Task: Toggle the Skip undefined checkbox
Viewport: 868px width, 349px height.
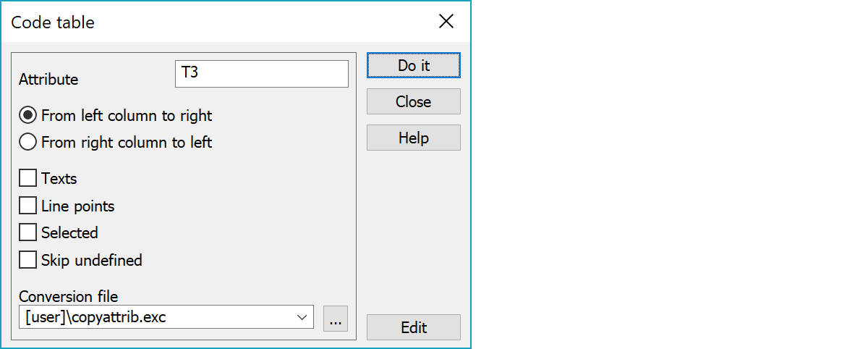Action: click(28, 260)
